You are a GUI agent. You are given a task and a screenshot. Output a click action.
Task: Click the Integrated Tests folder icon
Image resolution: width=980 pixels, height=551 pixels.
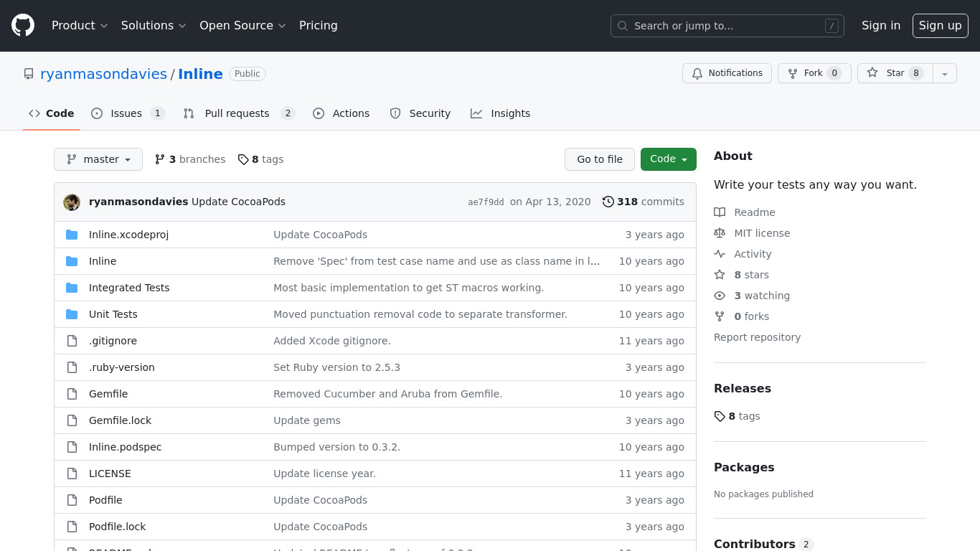(x=72, y=288)
